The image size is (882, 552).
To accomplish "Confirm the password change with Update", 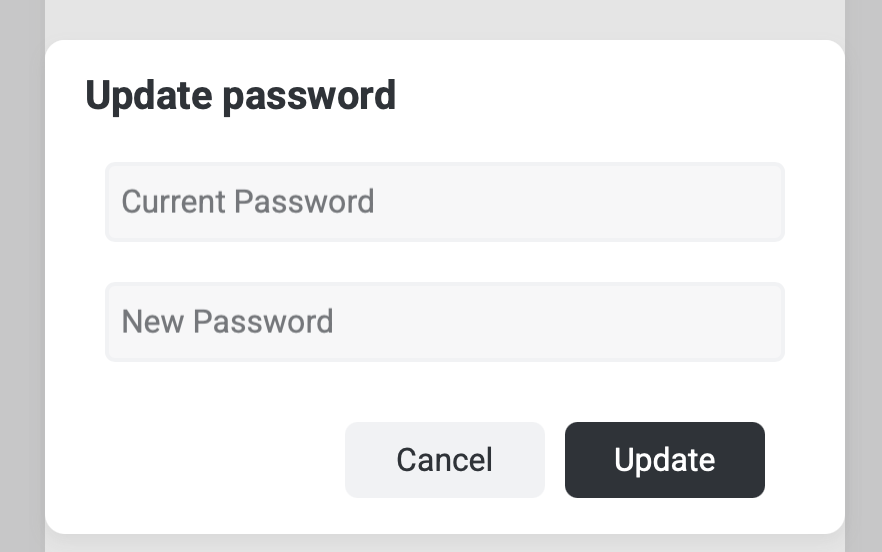I will (x=664, y=460).
